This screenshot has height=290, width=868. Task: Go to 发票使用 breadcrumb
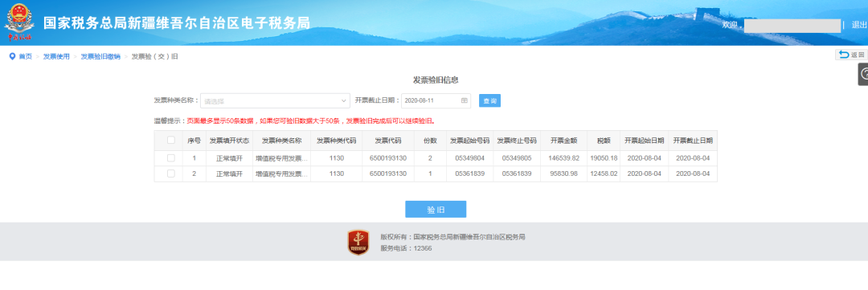pyautogui.click(x=56, y=56)
